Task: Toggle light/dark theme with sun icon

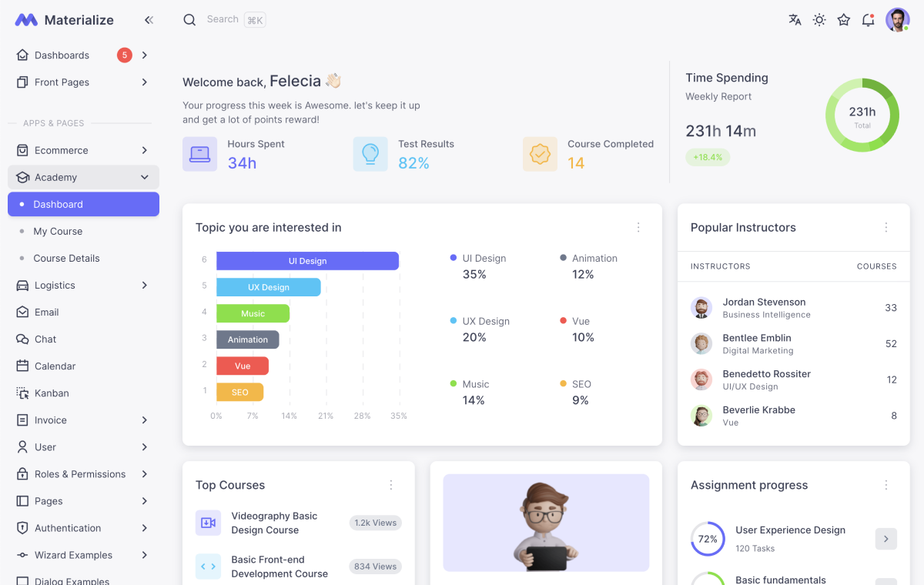Action: tap(819, 20)
